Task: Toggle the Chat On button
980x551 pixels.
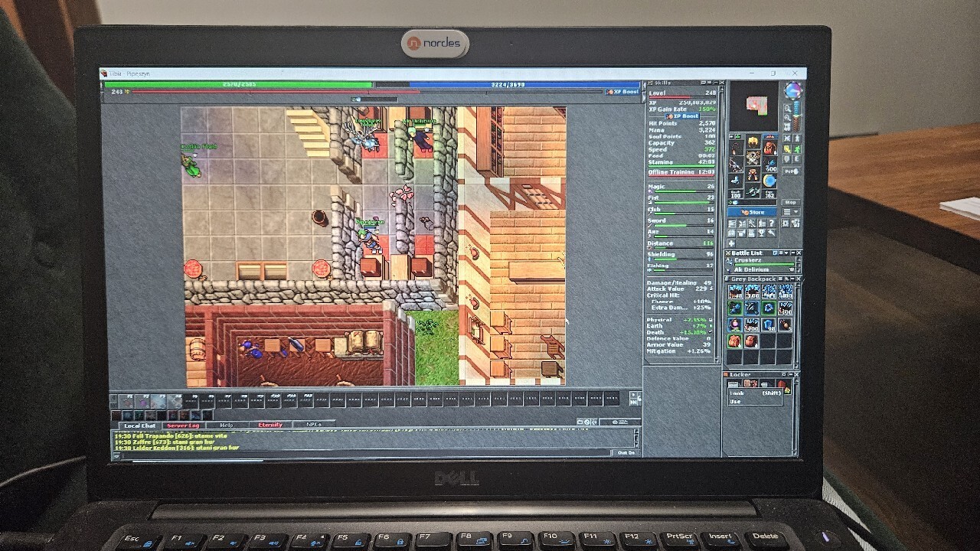Action: [x=626, y=453]
